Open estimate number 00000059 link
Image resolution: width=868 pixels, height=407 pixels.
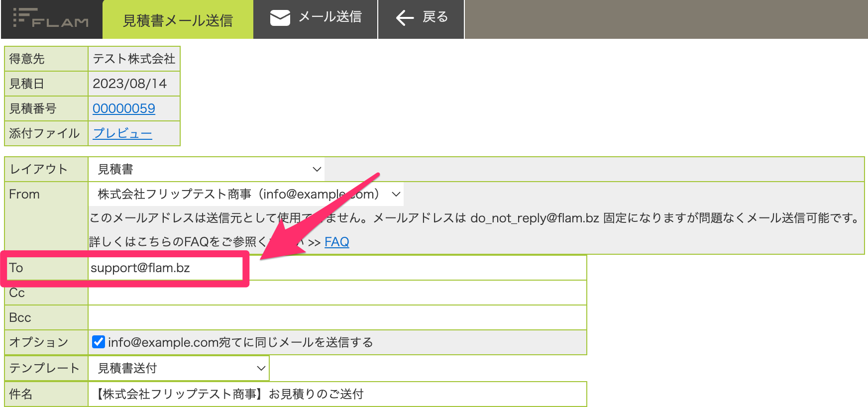[x=124, y=108]
